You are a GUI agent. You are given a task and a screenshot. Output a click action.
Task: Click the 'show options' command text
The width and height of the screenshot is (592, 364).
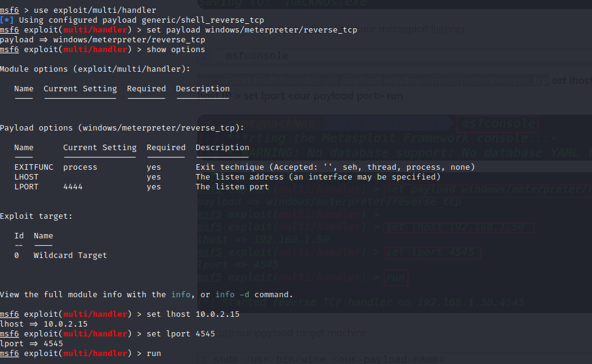pos(175,50)
